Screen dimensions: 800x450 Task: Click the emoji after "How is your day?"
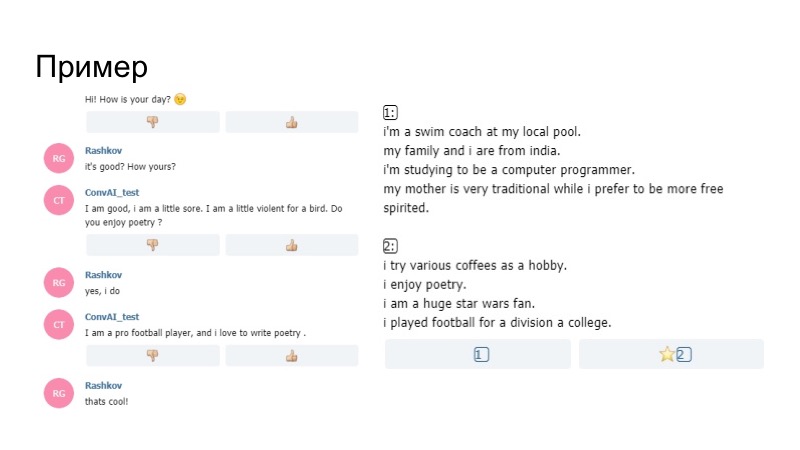[180, 99]
